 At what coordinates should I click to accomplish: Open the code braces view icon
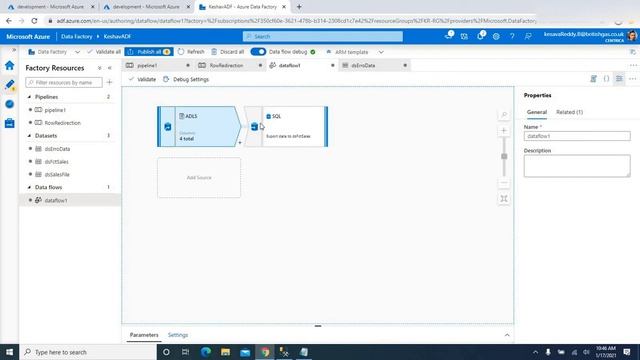607,79
